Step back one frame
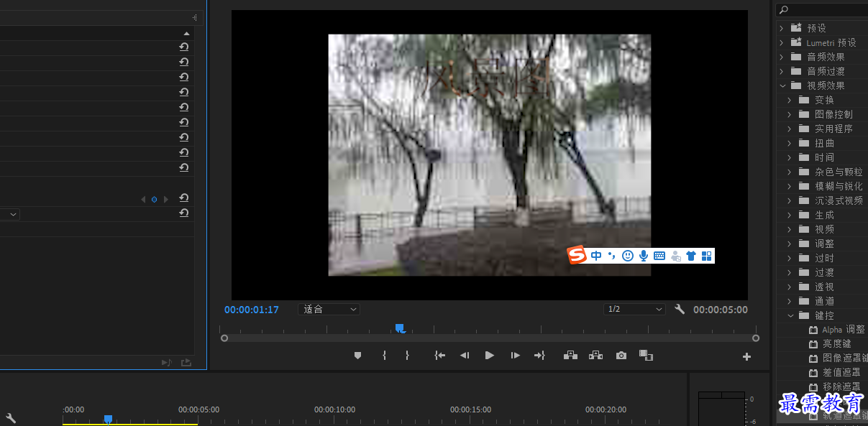This screenshot has width=868, height=426. coord(465,356)
